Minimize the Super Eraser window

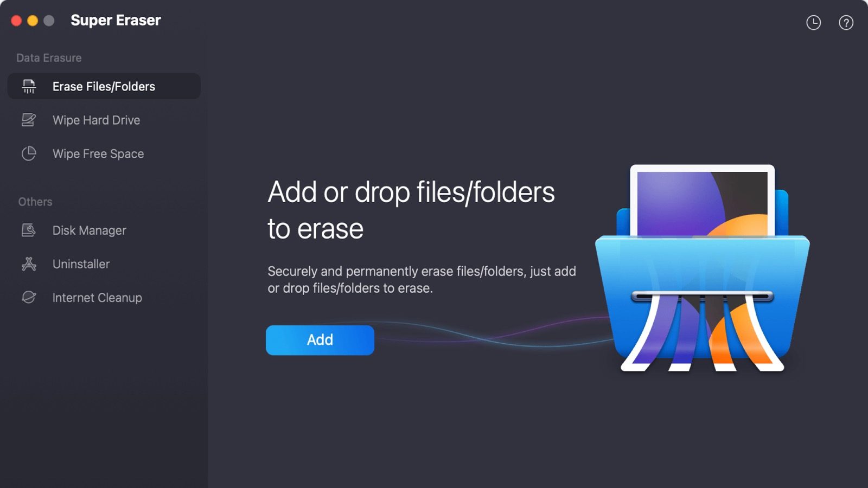click(x=33, y=21)
